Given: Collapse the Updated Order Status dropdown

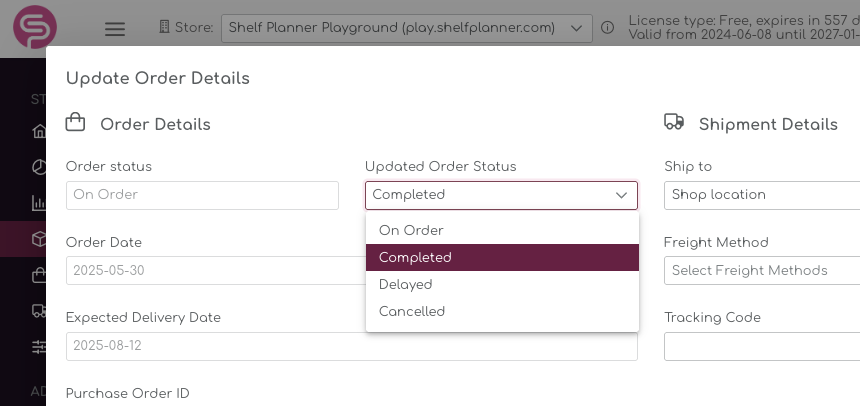Looking at the screenshot, I should [x=501, y=195].
